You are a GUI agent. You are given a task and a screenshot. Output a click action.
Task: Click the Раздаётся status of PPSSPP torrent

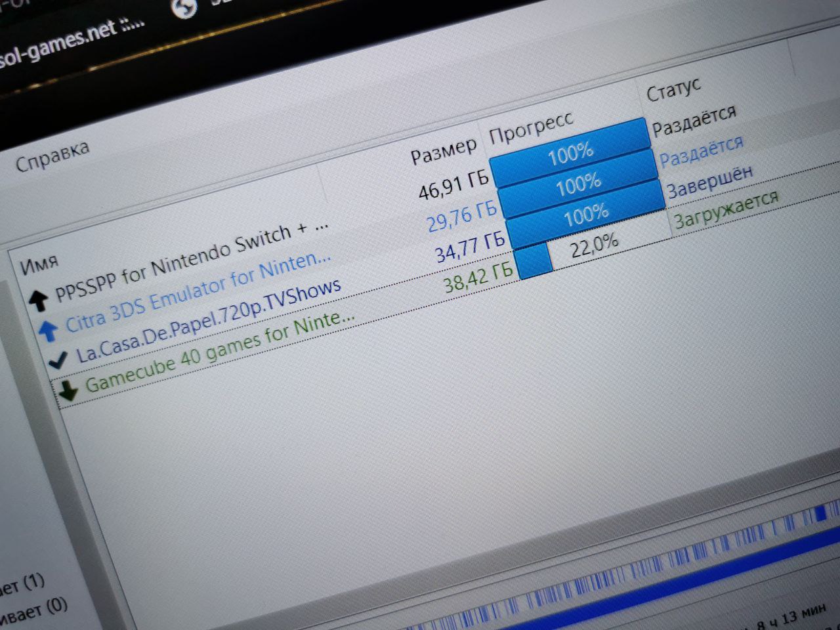tap(694, 120)
